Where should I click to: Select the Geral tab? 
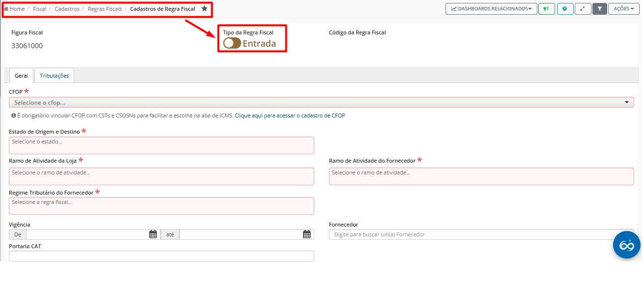click(x=21, y=76)
